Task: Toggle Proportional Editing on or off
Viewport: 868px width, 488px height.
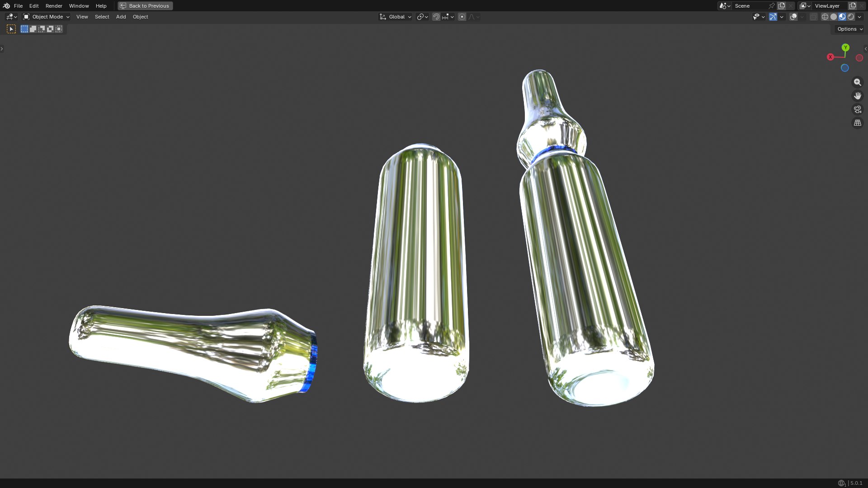Action: pyautogui.click(x=462, y=17)
